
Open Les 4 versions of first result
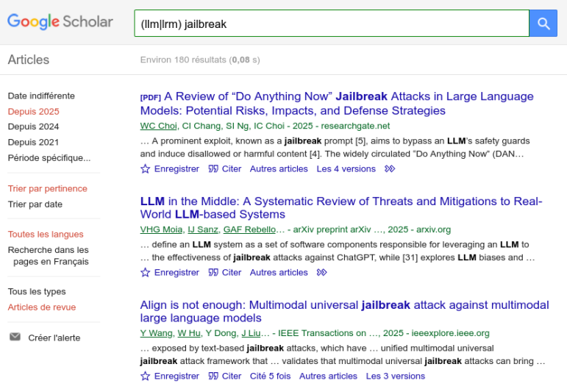(346, 169)
